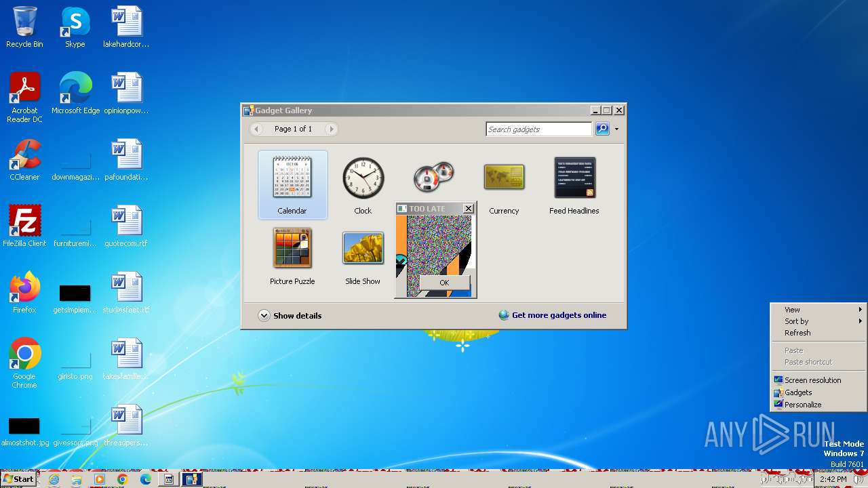The height and width of the screenshot is (488, 868).
Task: Click the search gadgets magnifier button
Action: click(602, 129)
